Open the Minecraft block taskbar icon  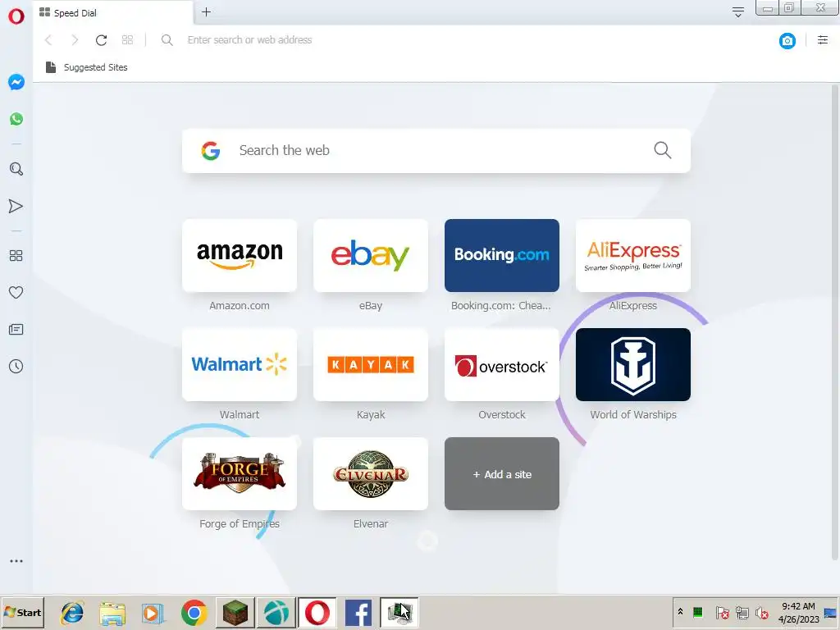tap(235, 613)
